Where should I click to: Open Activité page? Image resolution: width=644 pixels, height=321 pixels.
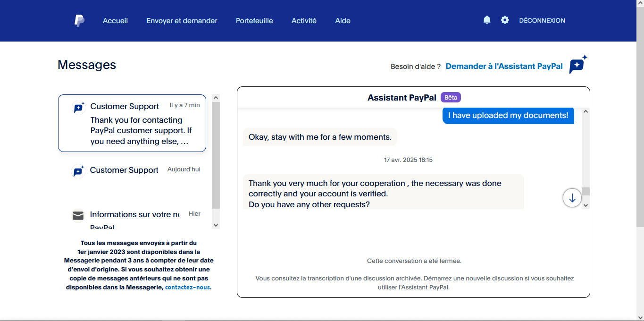(x=304, y=21)
